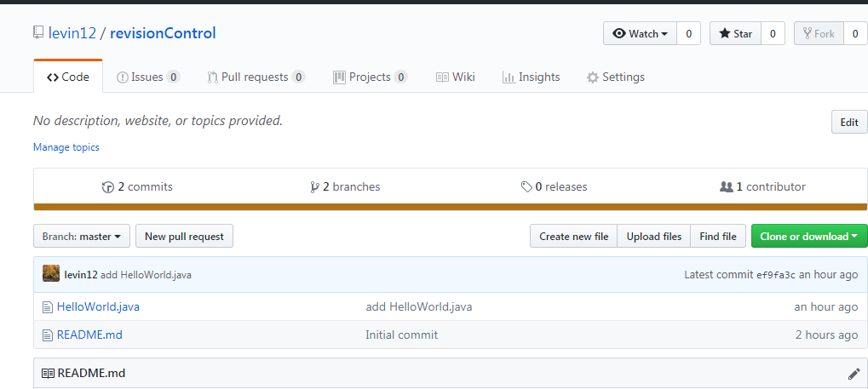Click the Star count of 0
This screenshot has height=389, width=868.
[x=773, y=34]
